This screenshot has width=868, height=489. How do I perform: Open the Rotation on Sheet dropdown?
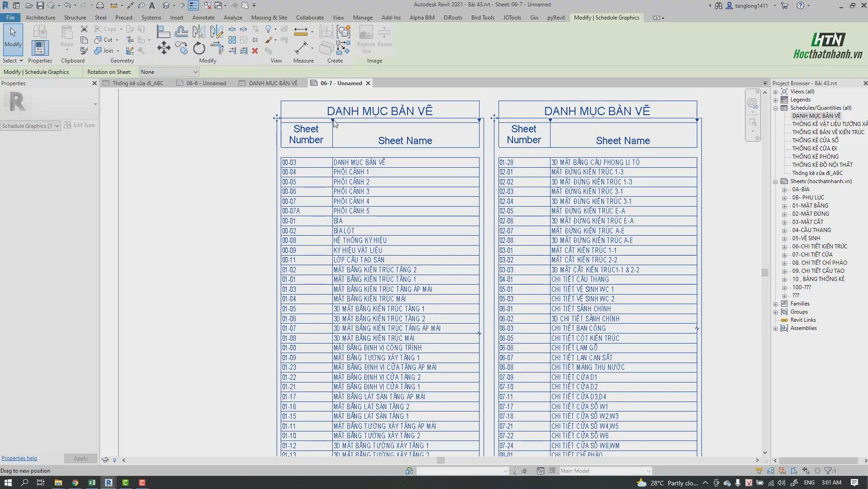[x=169, y=72]
